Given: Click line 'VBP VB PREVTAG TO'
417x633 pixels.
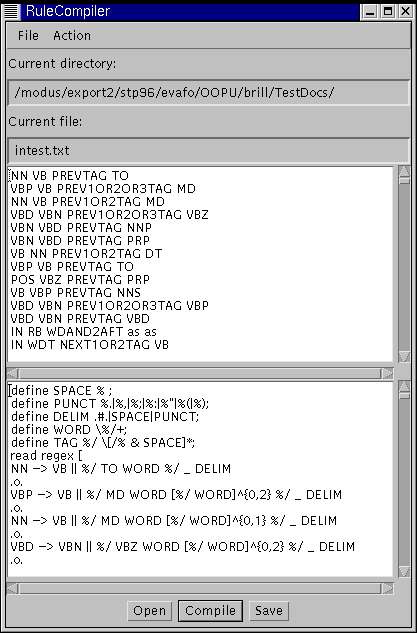Looking at the screenshot, I should 72,266.
